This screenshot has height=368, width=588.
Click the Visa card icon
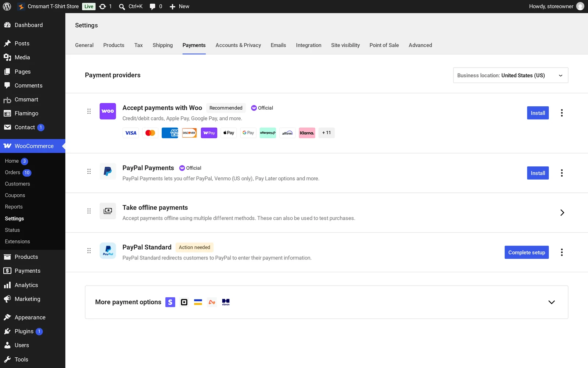tap(131, 133)
